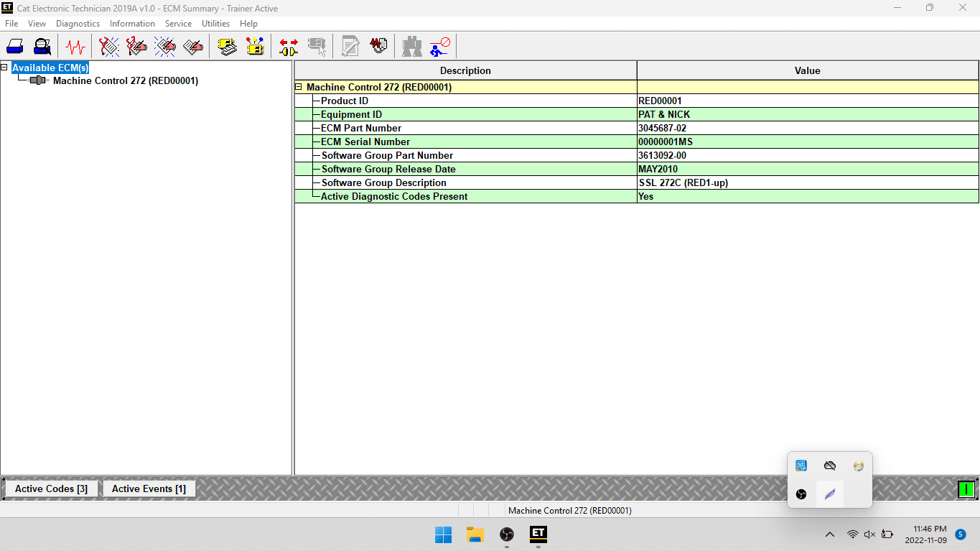Click the Connect/Disconnect red arrows icon
The height and width of the screenshot is (551, 980).
289,47
